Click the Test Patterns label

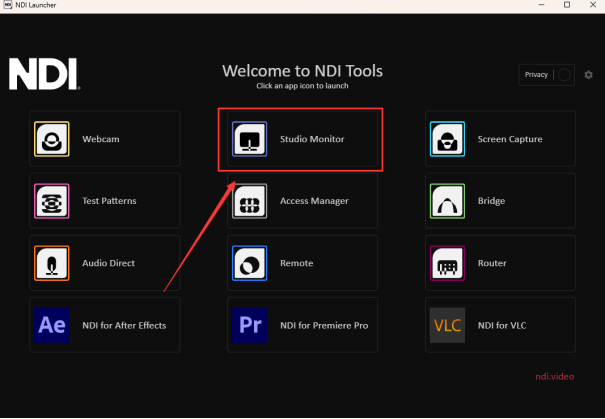coord(109,201)
